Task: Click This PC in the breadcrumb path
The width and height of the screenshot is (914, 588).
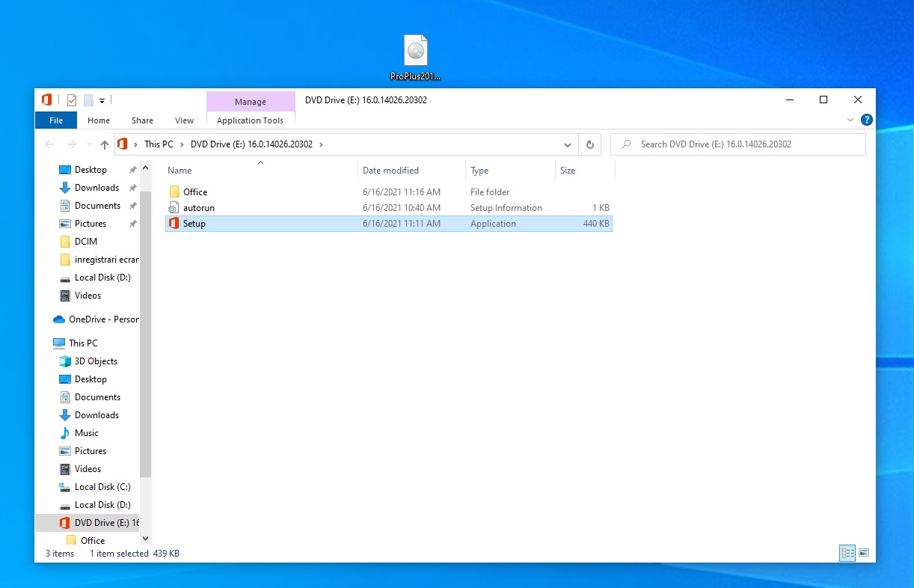Action: coord(158,144)
